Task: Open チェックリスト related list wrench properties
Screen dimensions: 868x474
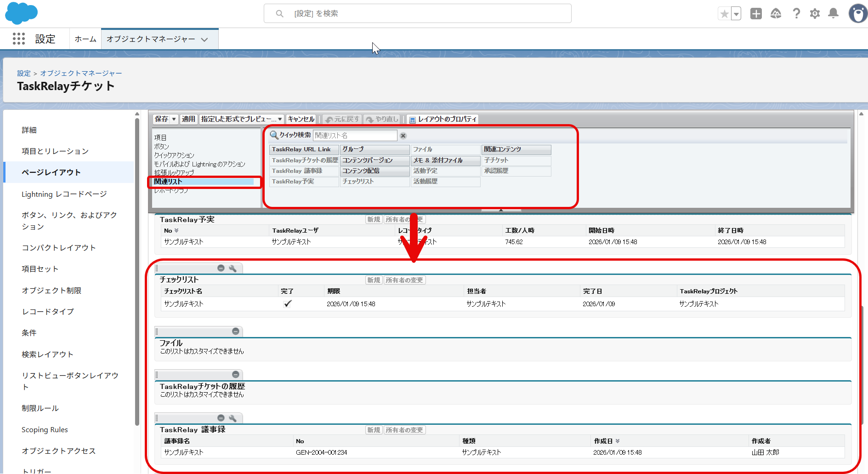Action: pos(233,268)
